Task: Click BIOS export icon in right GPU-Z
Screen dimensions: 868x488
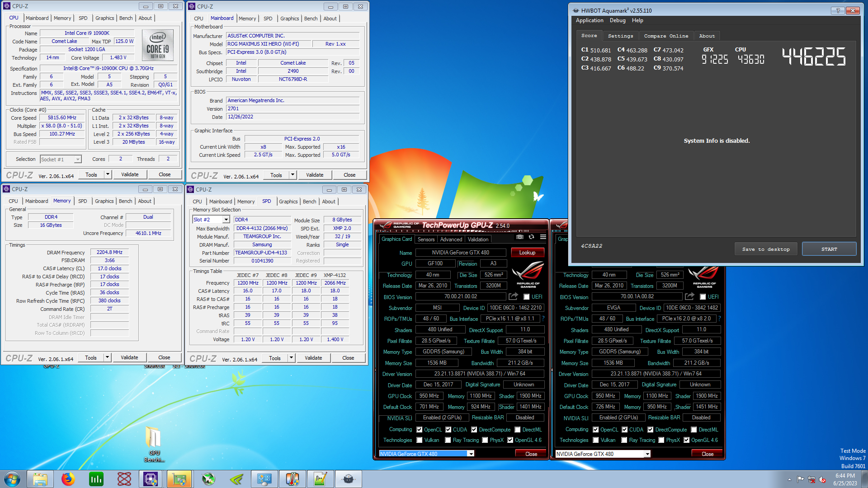Action: 689,296
